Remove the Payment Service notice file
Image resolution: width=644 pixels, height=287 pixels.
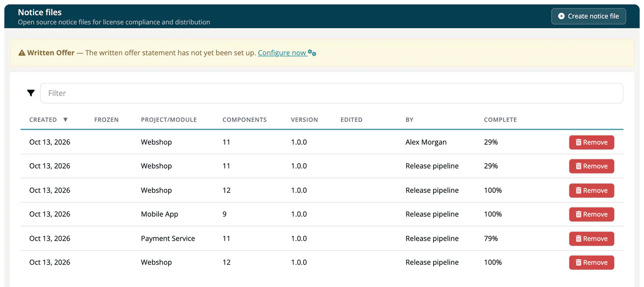(591, 239)
